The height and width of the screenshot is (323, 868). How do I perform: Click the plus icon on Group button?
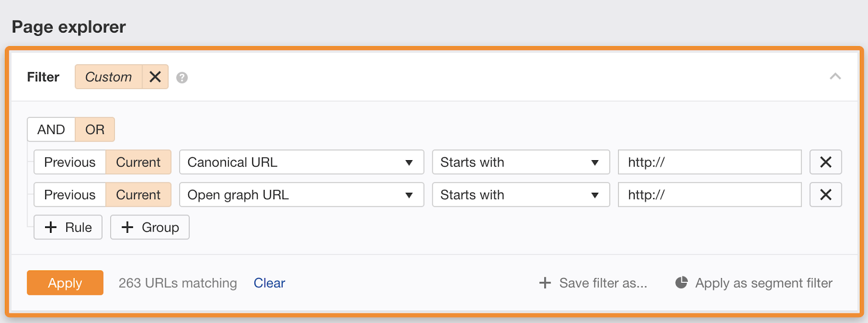click(127, 227)
